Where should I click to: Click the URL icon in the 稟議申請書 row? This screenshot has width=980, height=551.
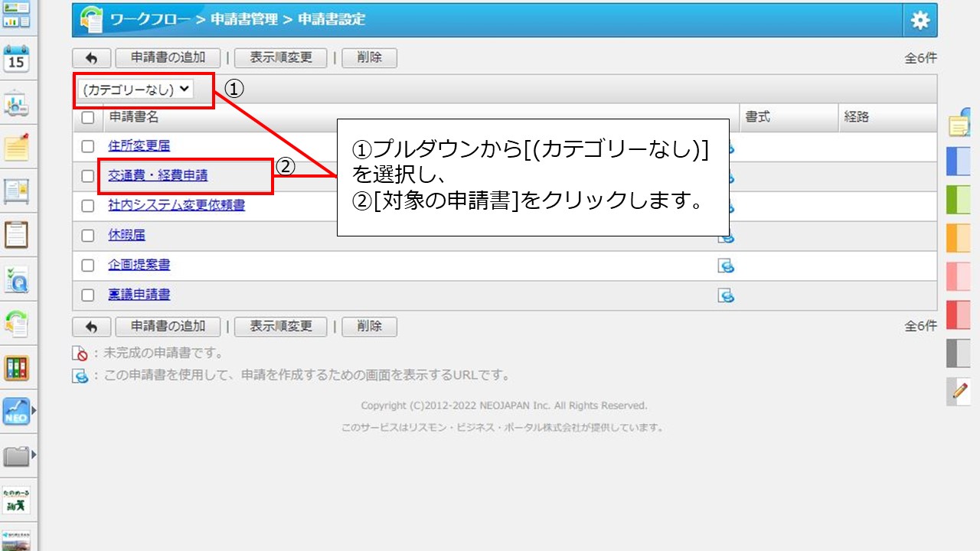pos(726,295)
